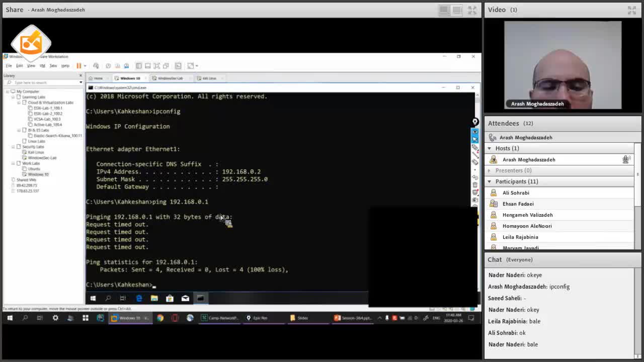
Task: Click the VM's Windows Start button
Action: [x=93, y=298]
